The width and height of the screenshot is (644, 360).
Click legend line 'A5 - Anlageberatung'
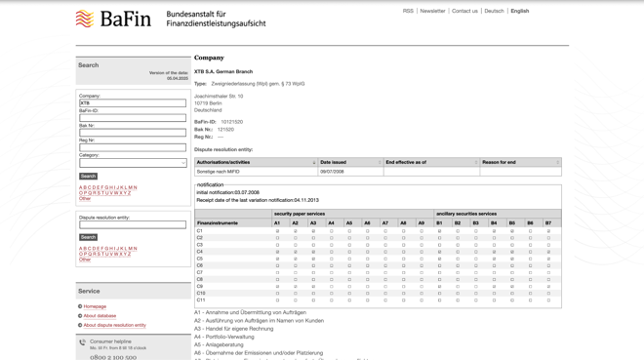pos(219,344)
